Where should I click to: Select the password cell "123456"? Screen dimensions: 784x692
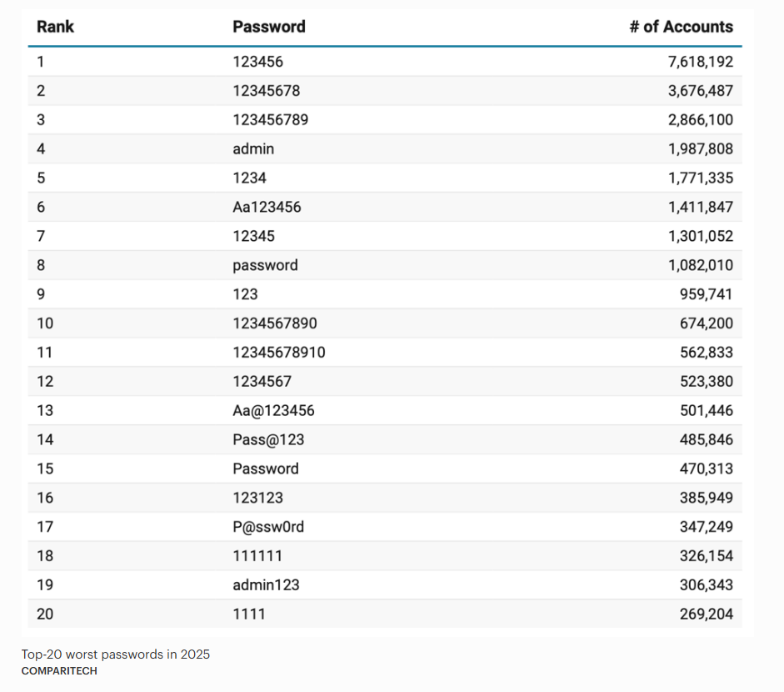point(258,62)
